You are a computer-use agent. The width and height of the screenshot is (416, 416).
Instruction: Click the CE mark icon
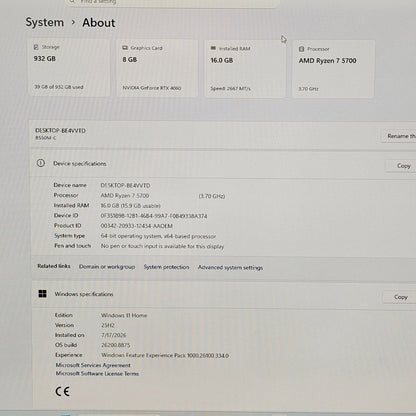click(x=62, y=391)
